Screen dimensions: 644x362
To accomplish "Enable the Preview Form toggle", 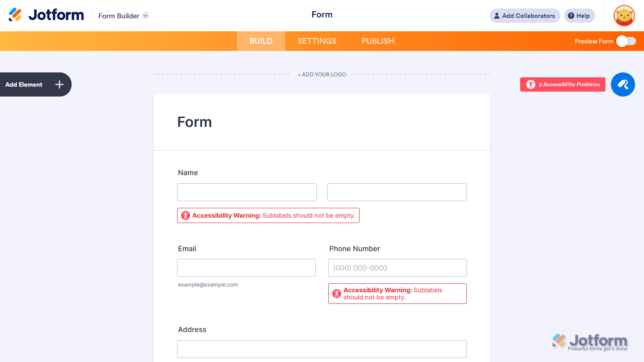I will click(626, 41).
